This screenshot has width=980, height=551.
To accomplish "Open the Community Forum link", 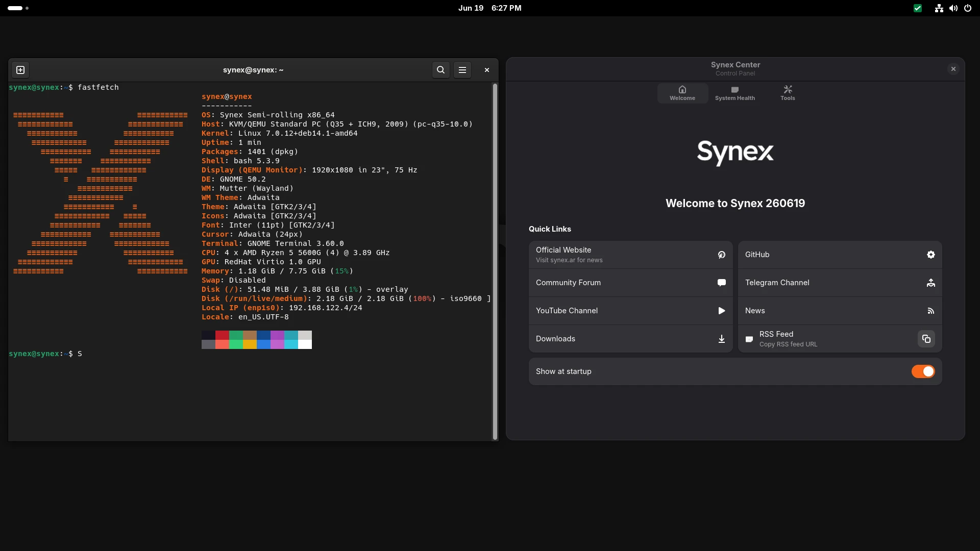I will click(x=630, y=283).
